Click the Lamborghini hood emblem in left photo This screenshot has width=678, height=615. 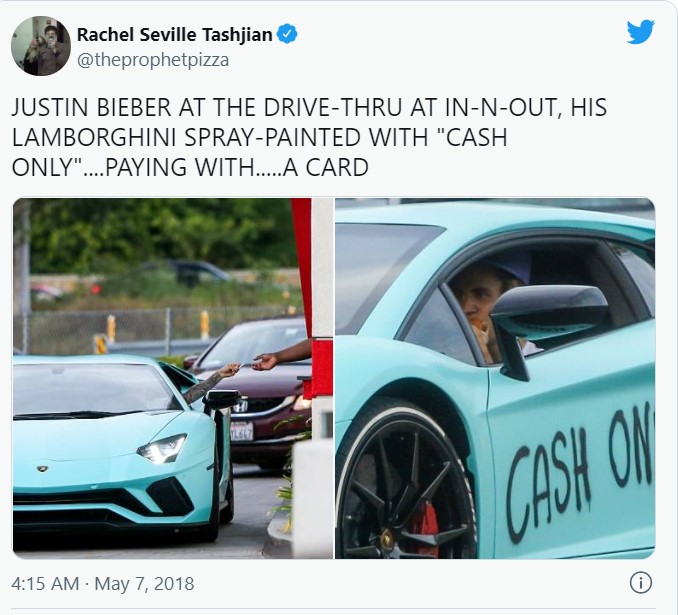click(x=42, y=468)
